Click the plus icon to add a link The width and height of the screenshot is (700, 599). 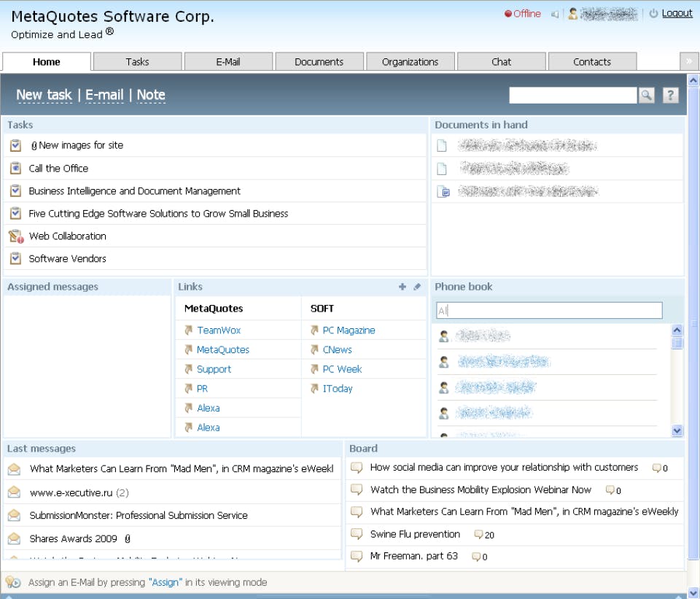(x=402, y=287)
